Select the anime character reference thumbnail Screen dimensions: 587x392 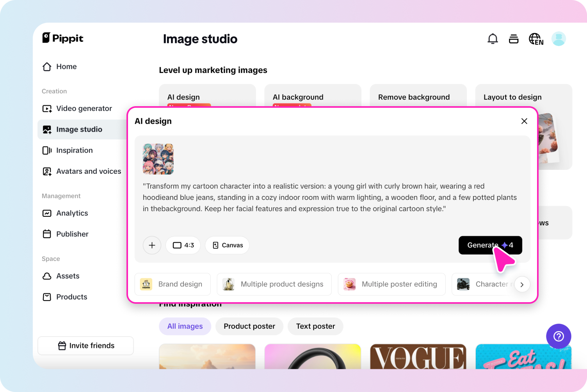[158, 159]
